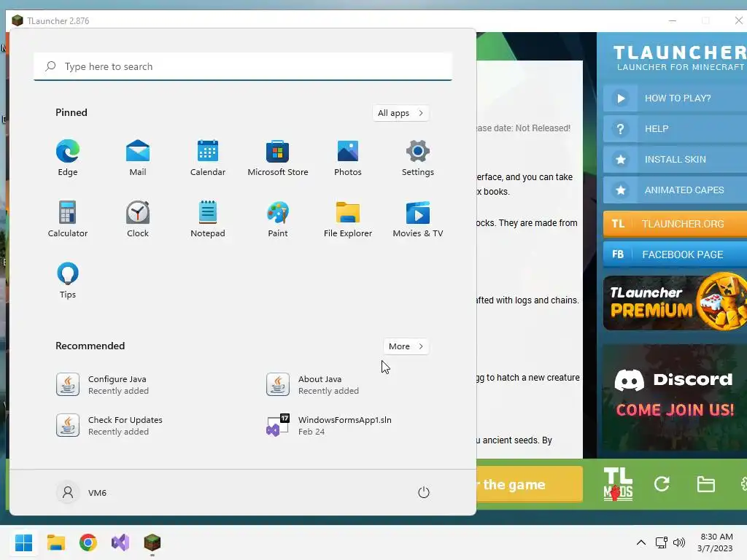Click the network icon in system tray

[x=661, y=542]
